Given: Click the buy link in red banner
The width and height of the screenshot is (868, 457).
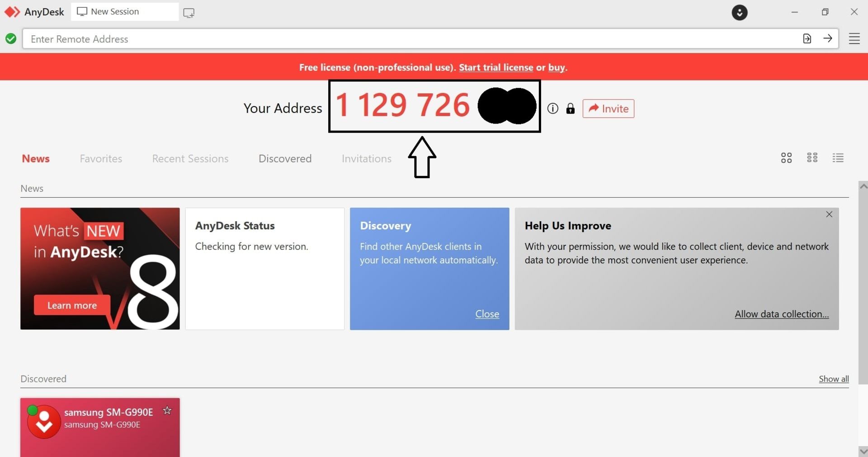Looking at the screenshot, I should coord(557,67).
